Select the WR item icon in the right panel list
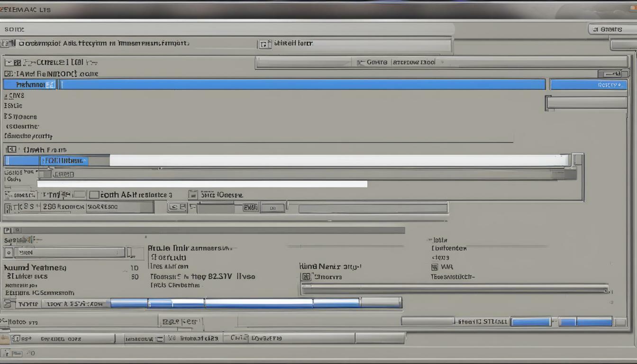The width and height of the screenshot is (637, 364). (x=435, y=267)
